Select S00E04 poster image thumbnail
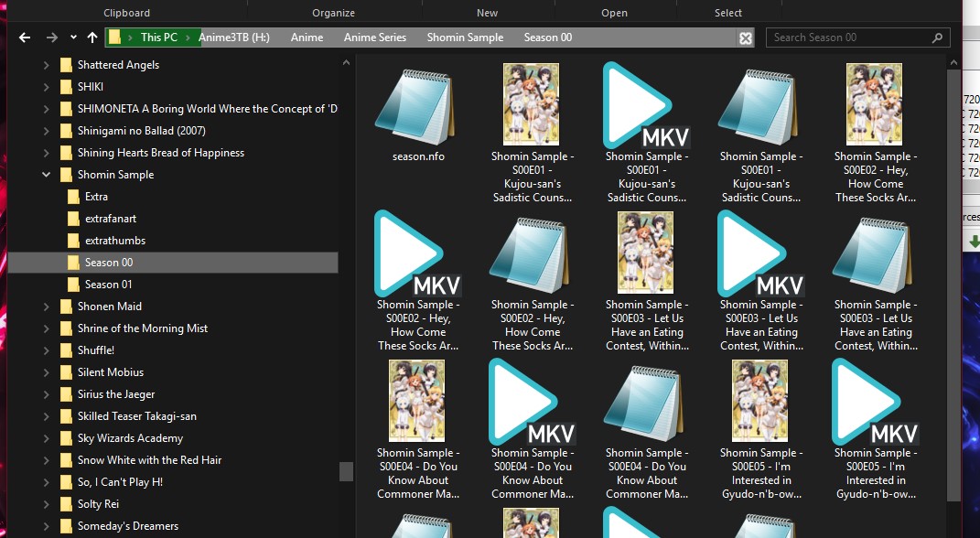The width and height of the screenshot is (980, 538). point(417,401)
